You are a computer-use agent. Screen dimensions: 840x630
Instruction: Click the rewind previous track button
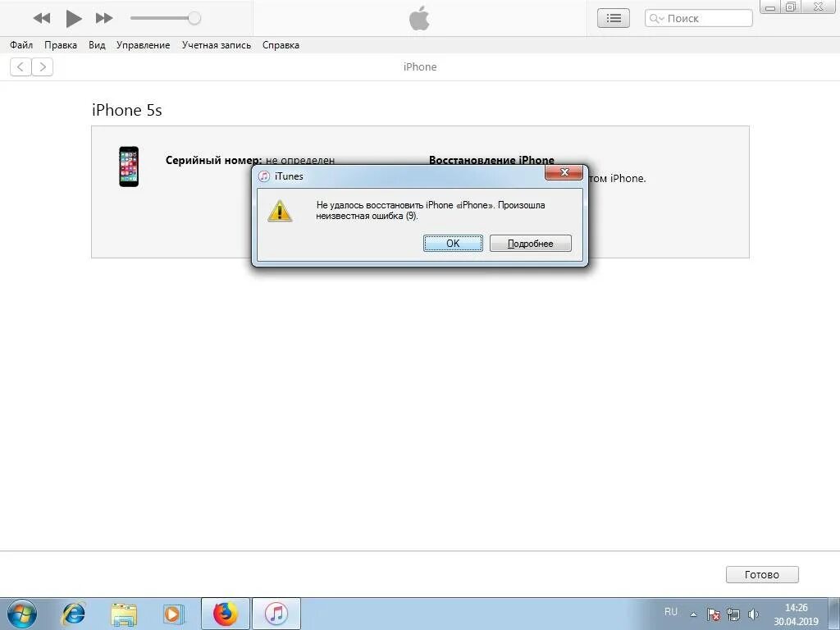(x=42, y=18)
